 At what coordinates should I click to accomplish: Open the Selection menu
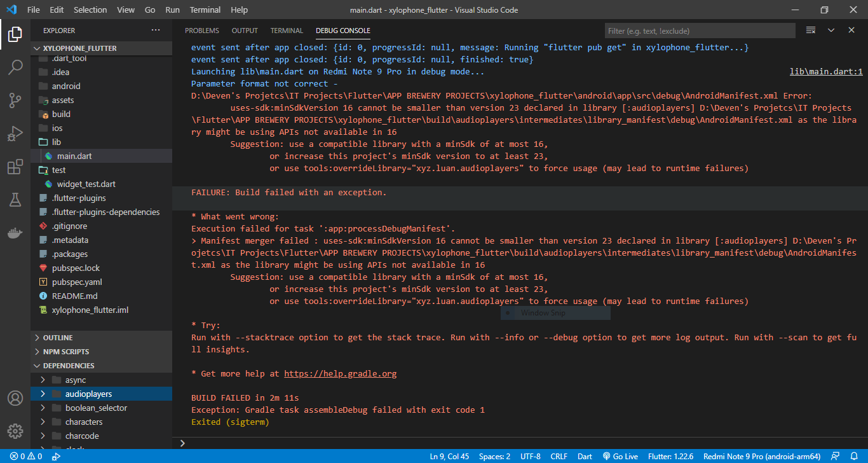pos(90,10)
